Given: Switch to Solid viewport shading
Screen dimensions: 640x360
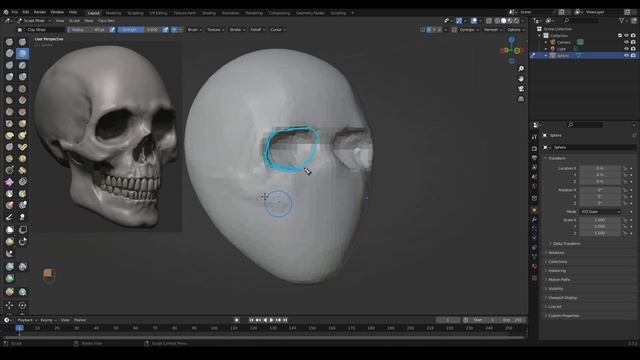Looking at the screenshot, I should click(x=504, y=20).
